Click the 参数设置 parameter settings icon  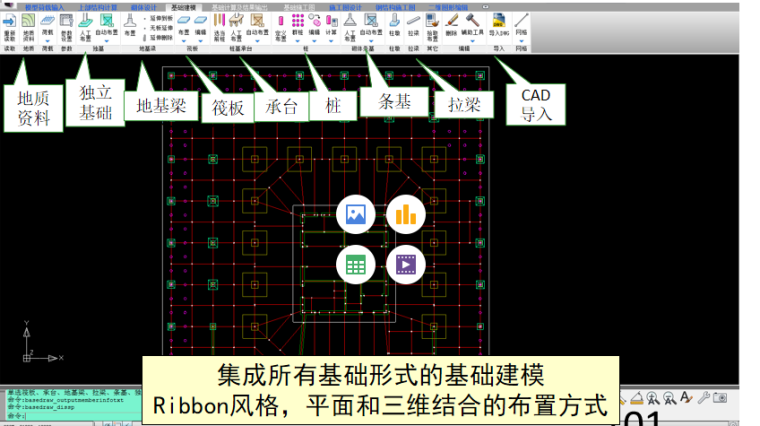point(66,24)
